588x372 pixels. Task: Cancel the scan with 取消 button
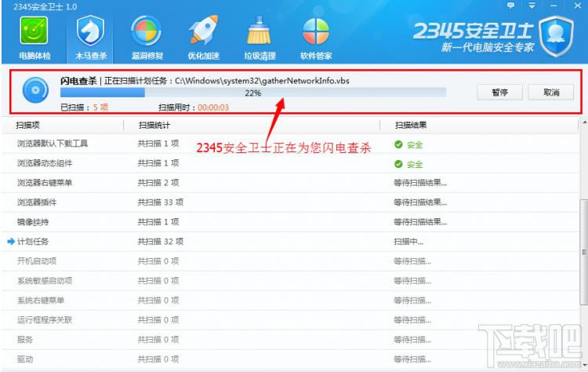click(x=551, y=93)
